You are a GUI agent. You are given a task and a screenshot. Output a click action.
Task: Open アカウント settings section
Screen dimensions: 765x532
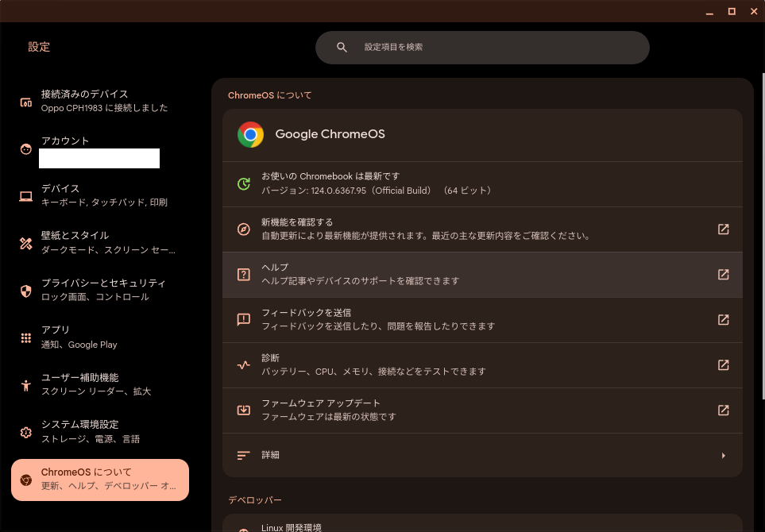tap(100, 149)
